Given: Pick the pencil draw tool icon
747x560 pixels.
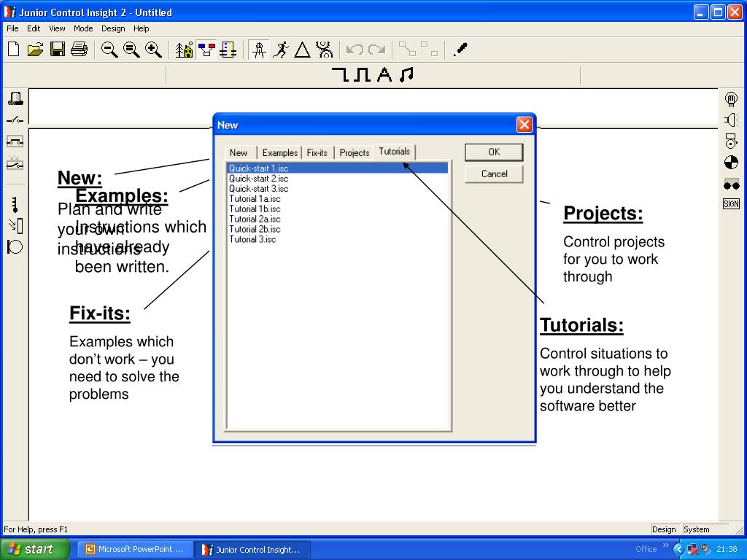Looking at the screenshot, I should [460, 49].
